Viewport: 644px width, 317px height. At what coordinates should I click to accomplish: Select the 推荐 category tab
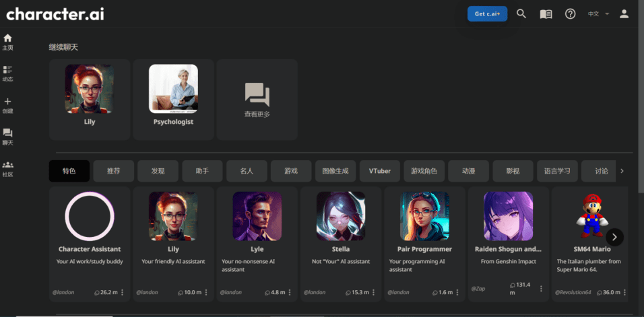(114, 171)
